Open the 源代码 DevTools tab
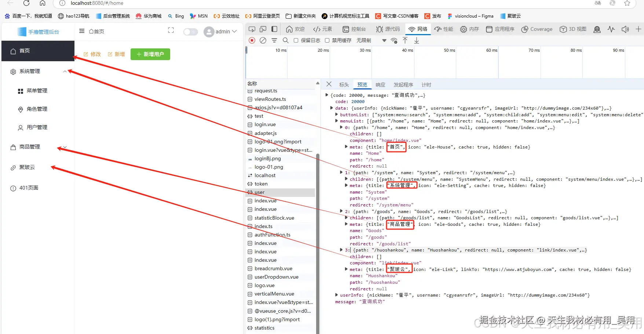This screenshot has width=644, height=334. 388,29
